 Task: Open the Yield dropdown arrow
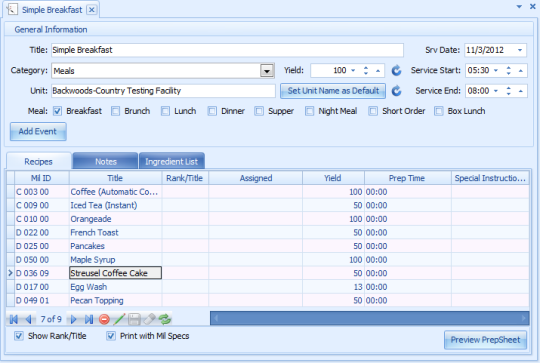tap(353, 71)
